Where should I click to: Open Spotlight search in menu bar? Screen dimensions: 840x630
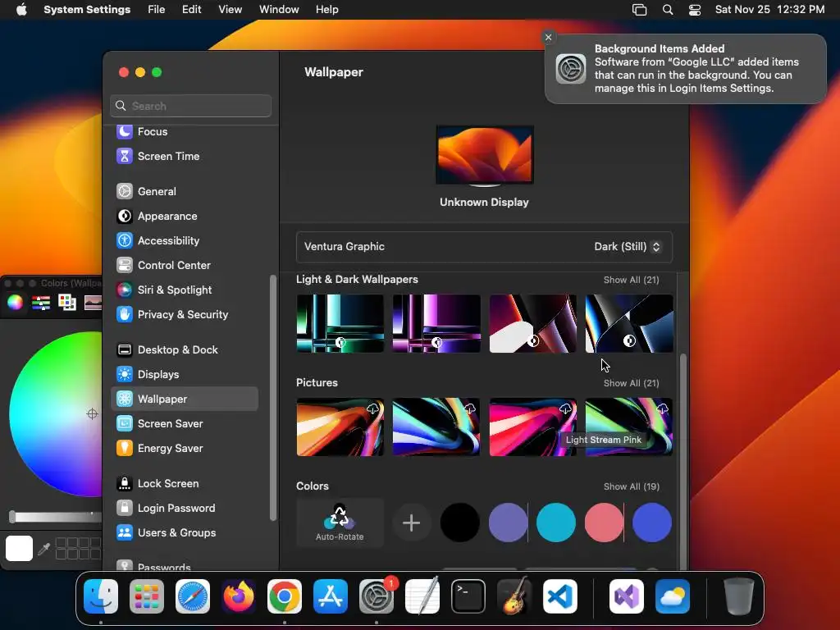pyautogui.click(x=668, y=10)
